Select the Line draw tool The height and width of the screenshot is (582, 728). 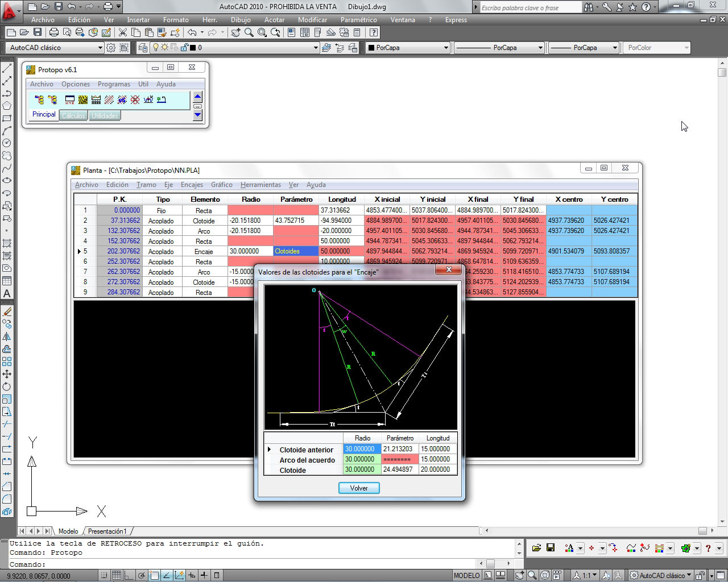[x=7, y=68]
